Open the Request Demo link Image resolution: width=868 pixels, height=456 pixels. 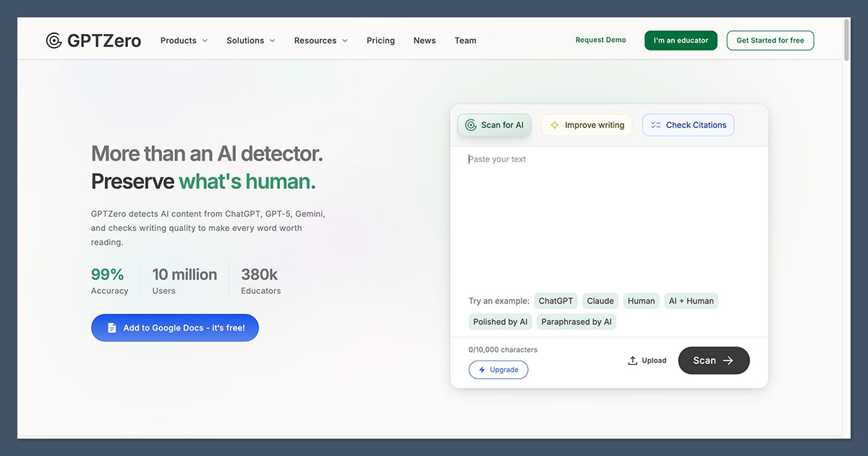tap(600, 40)
